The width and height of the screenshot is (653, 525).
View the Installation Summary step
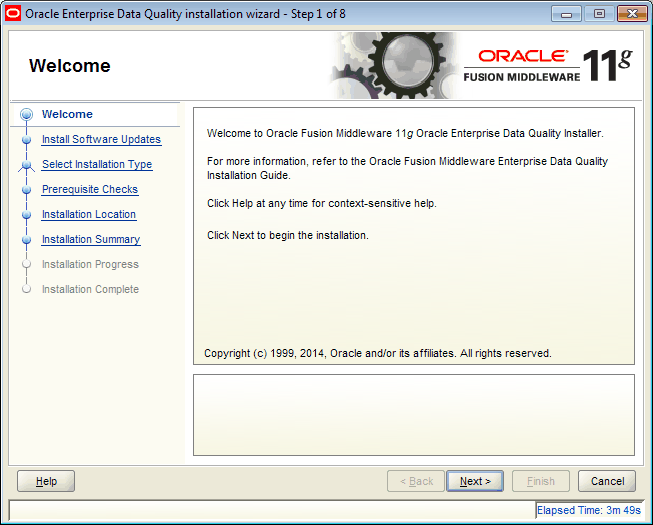coord(91,239)
